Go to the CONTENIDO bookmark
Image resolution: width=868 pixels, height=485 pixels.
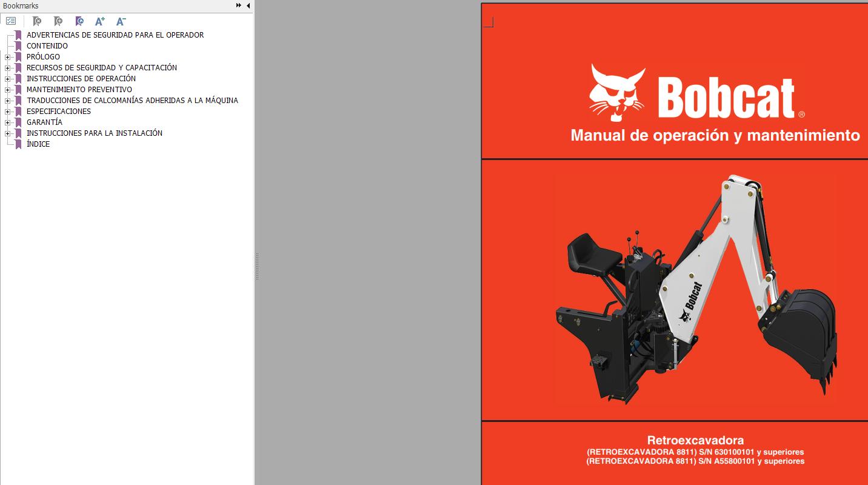47,46
